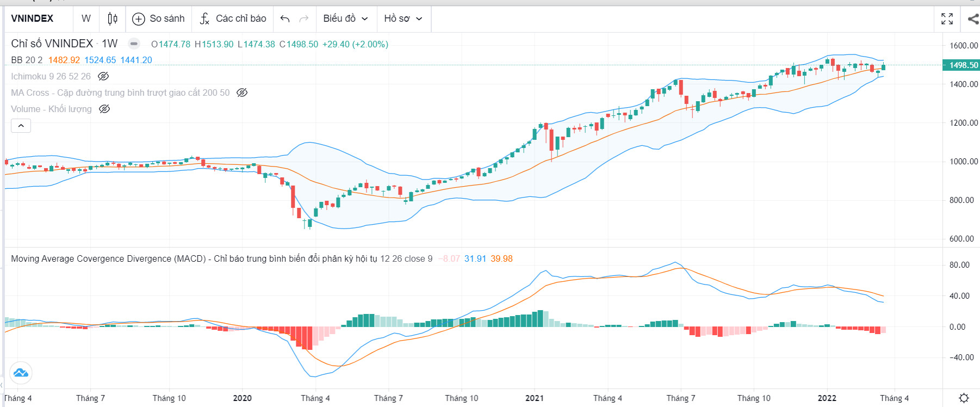The width and height of the screenshot is (980, 407).
Task: Select the BB 20 2 indicator label
Action: (x=27, y=60)
